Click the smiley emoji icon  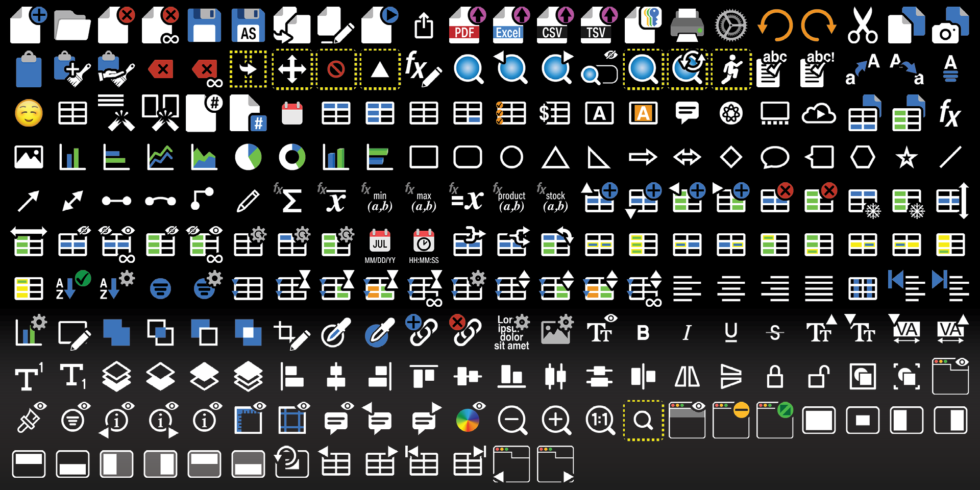pos(29,113)
